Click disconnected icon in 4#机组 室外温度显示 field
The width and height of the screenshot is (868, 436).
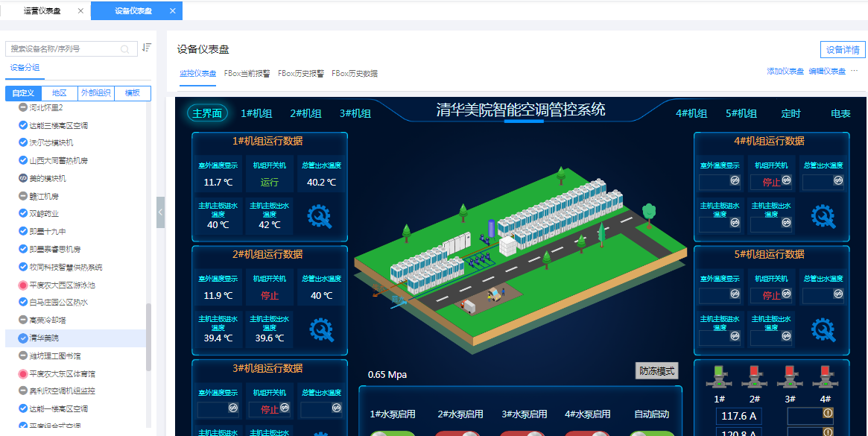735,180
